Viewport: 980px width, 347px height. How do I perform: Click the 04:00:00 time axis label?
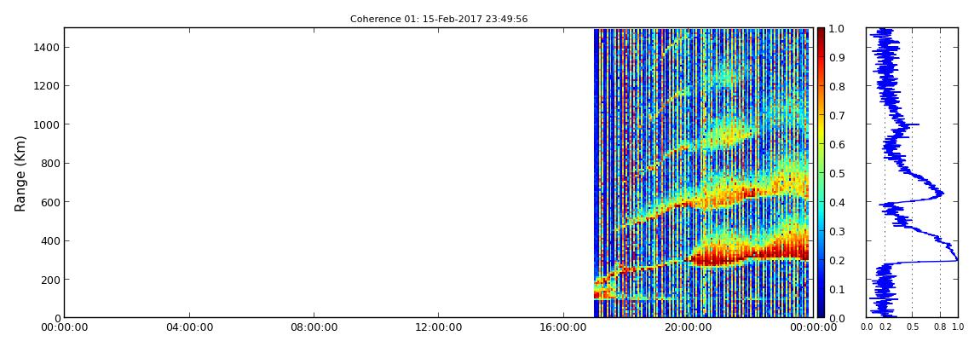pyautogui.click(x=188, y=327)
